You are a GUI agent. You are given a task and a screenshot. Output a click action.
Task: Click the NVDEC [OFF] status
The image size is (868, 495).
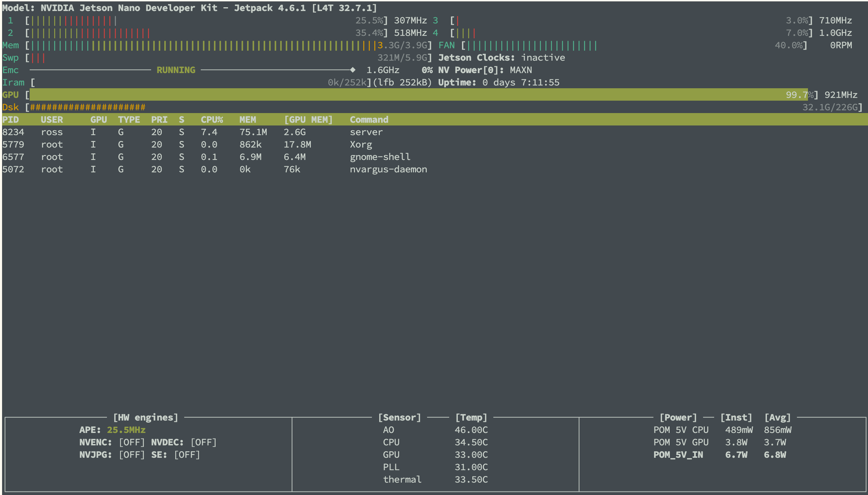click(x=204, y=442)
